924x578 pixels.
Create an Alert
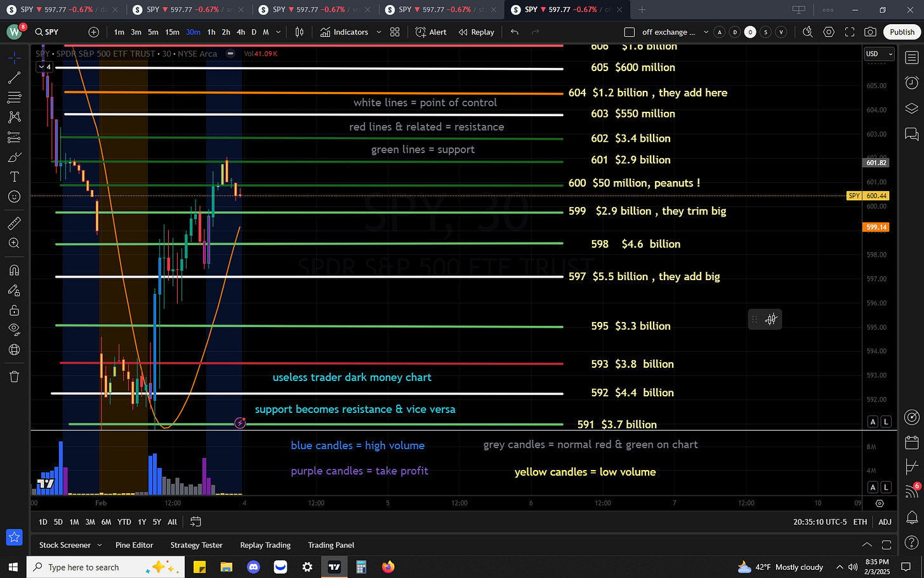click(x=431, y=32)
